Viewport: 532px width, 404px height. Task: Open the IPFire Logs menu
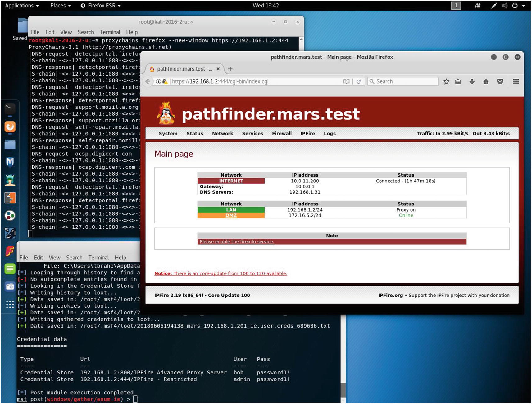[x=330, y=134]
